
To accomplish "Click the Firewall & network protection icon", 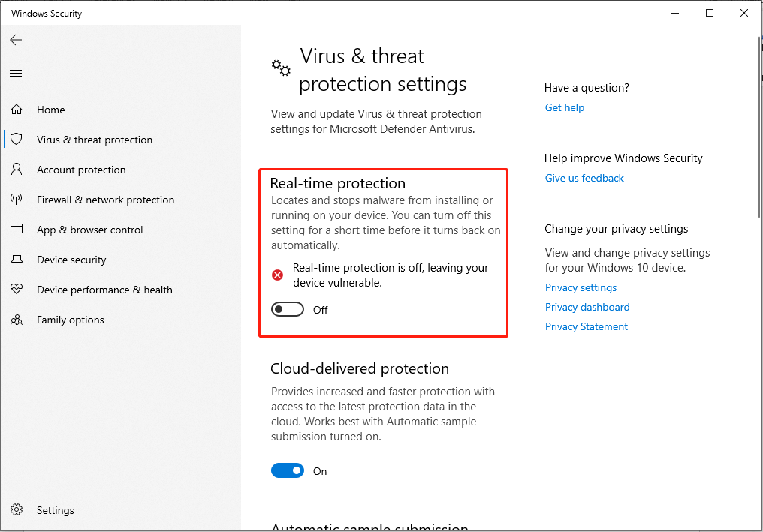I will (x=17, y=200).
